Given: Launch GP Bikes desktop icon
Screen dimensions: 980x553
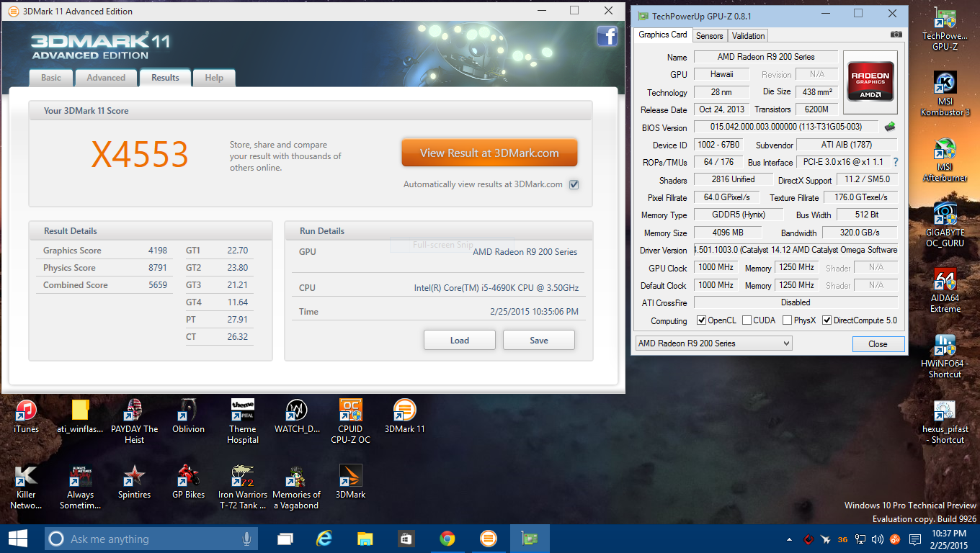Looking at the screenshot, I should 188,481.
